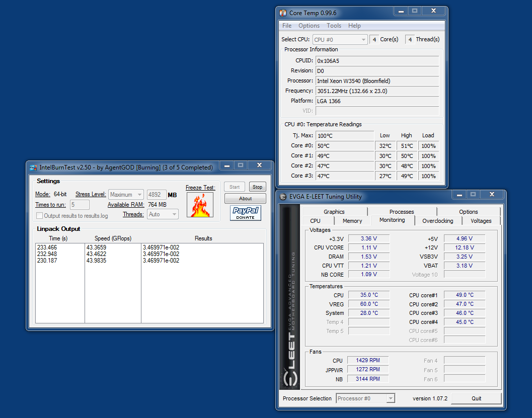Minimize the Core Temp window

401,11
